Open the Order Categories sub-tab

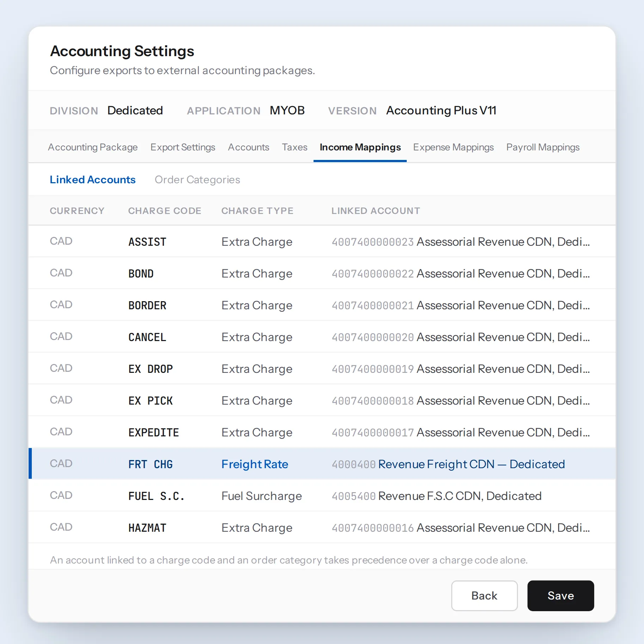197,180
